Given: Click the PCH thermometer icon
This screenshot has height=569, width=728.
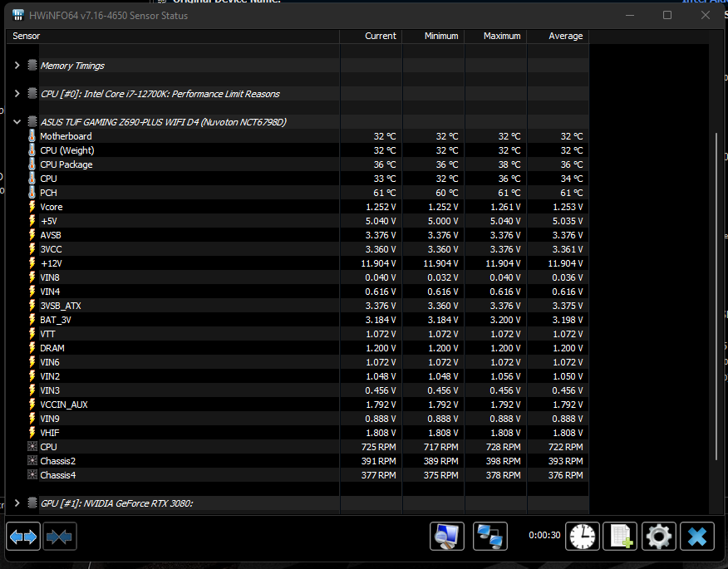Looking at the screenshot, I should point(32,193).
